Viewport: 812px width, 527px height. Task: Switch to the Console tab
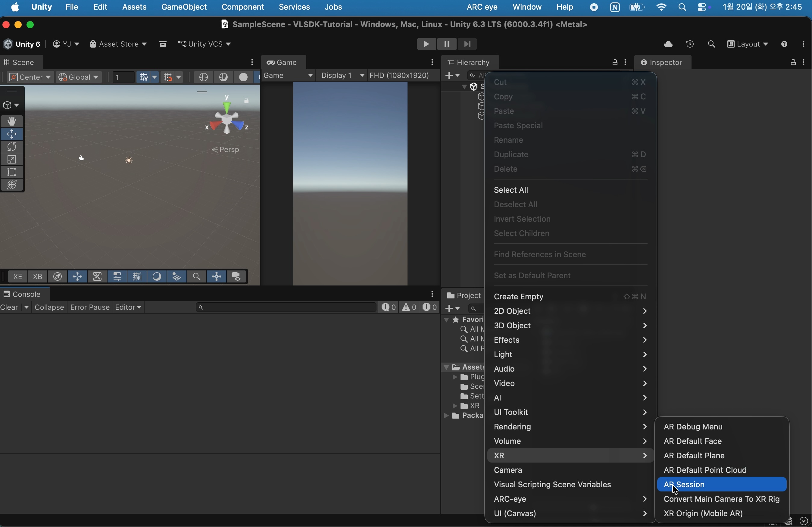pyautogui.click(x=23, y=295)
